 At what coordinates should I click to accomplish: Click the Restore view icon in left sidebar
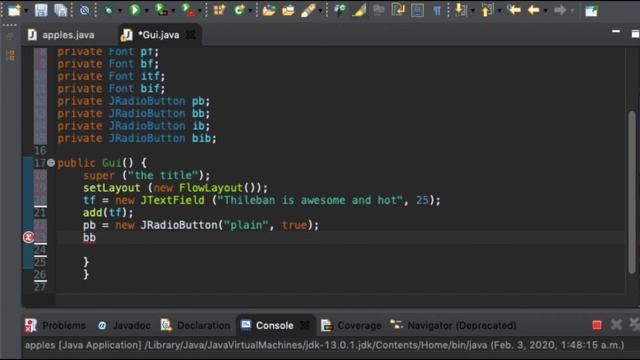pyautogui.click(x=11, y=36)
